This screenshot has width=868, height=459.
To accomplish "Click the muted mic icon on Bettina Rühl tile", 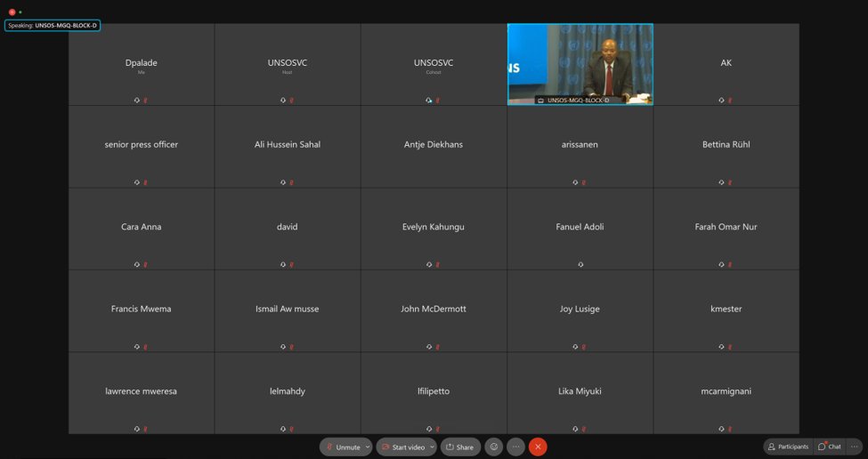I will 730,182.
